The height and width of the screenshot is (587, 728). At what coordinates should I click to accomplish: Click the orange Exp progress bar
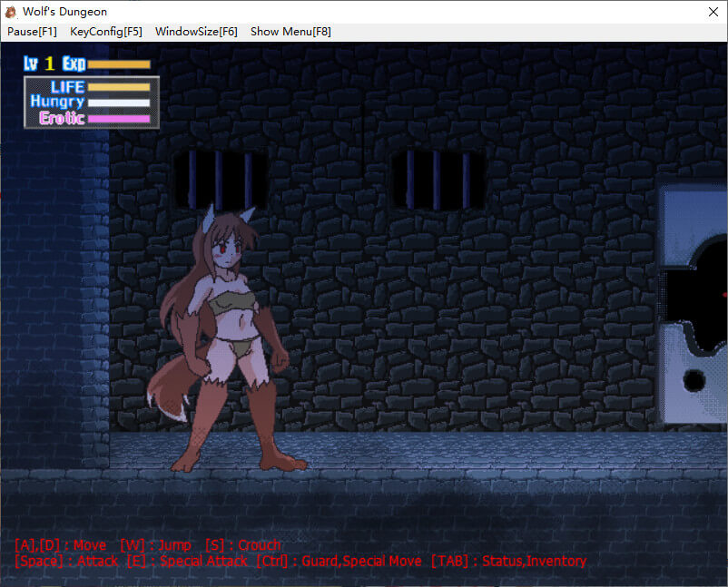[119, 64]
